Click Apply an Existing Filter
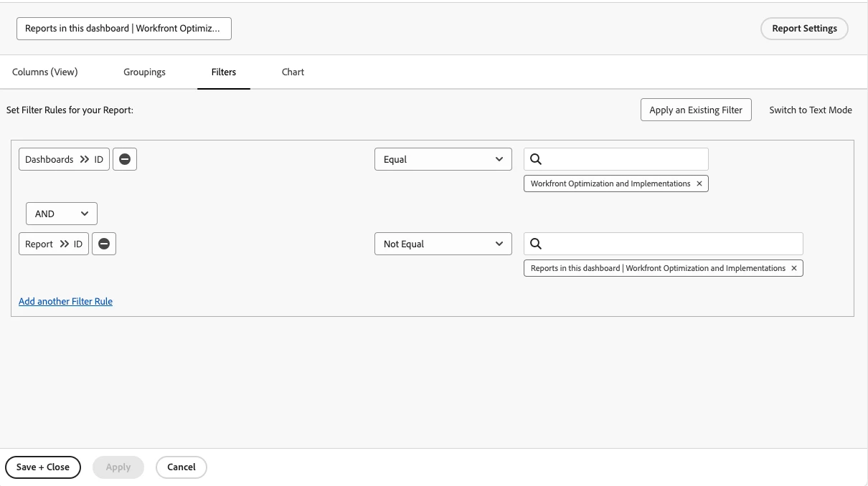 pos(696,110)
